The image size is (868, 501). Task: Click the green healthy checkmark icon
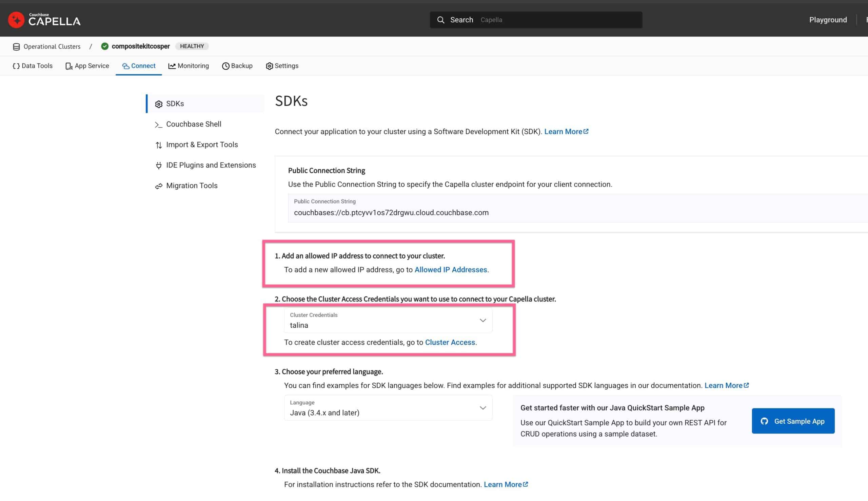click(105, 46)
